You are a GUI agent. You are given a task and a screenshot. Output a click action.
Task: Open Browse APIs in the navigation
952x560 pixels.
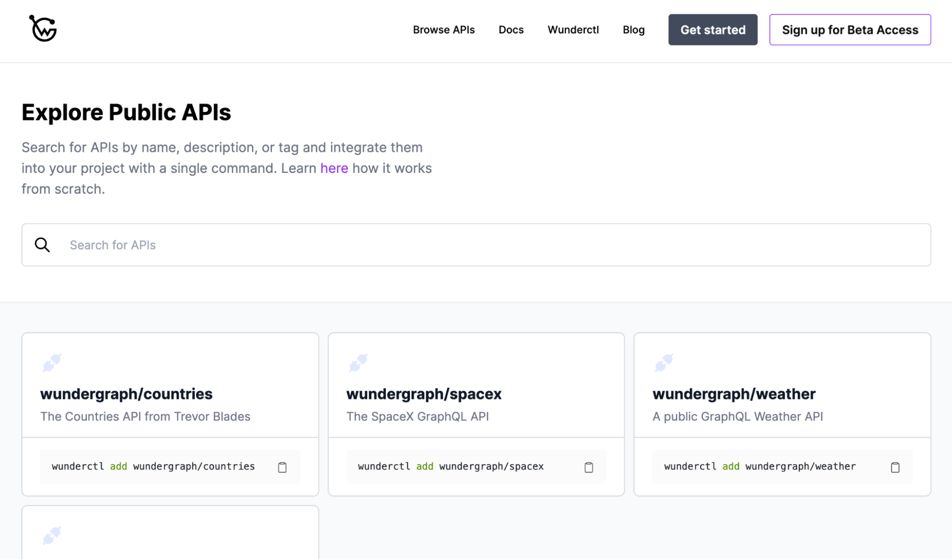point(443,30)
